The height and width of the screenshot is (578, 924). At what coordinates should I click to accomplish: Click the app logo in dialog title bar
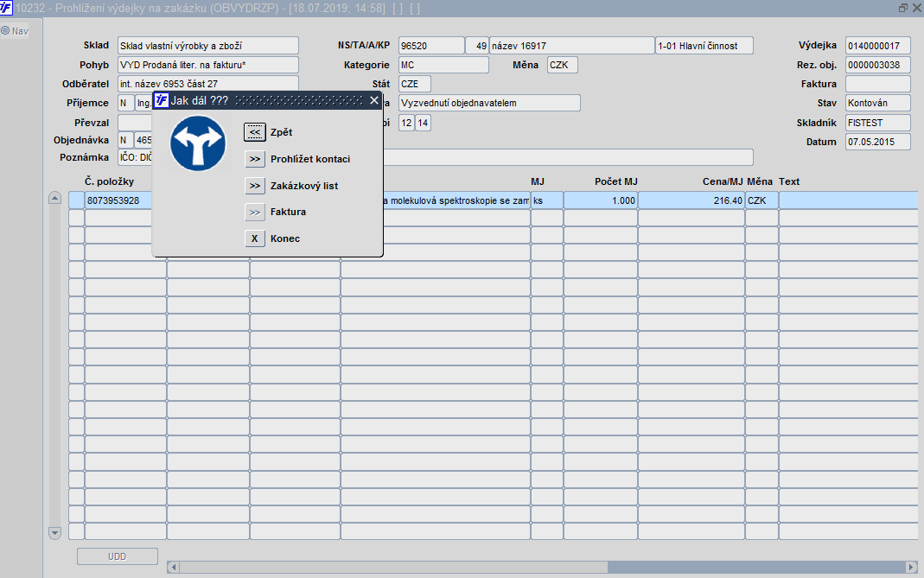tap(161, 100)
